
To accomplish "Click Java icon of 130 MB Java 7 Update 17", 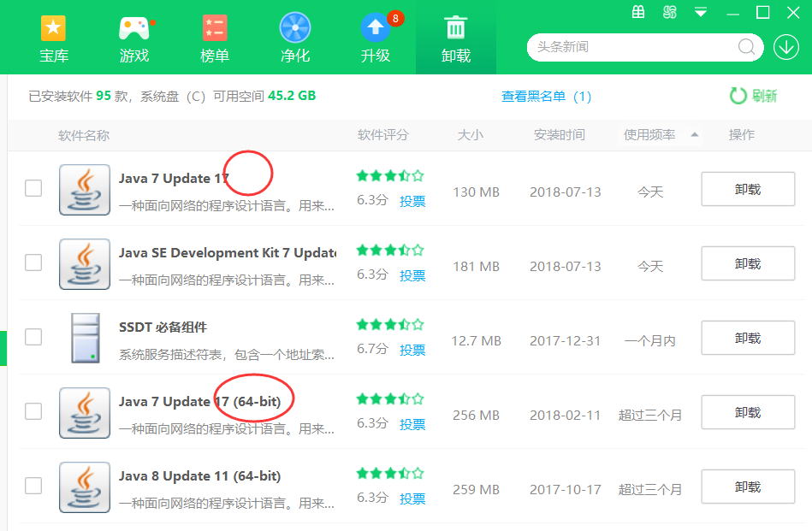I will pos(85,190).
